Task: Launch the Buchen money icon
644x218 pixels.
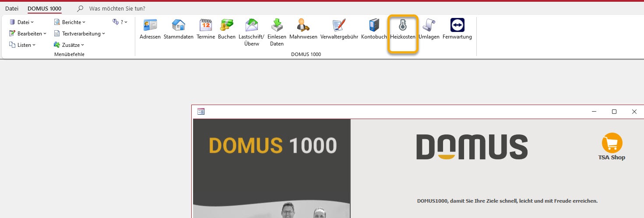Action: (227, 25)
